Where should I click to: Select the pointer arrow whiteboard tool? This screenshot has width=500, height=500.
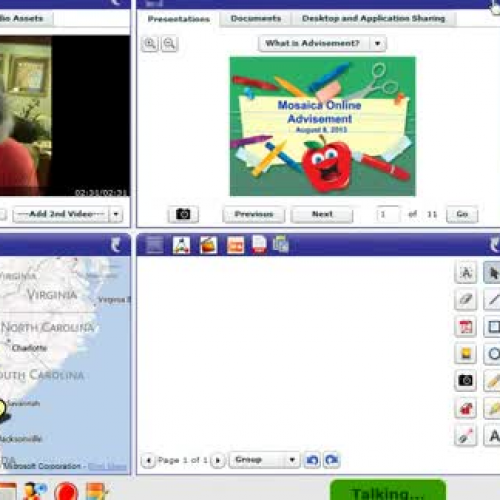(493, 273)
